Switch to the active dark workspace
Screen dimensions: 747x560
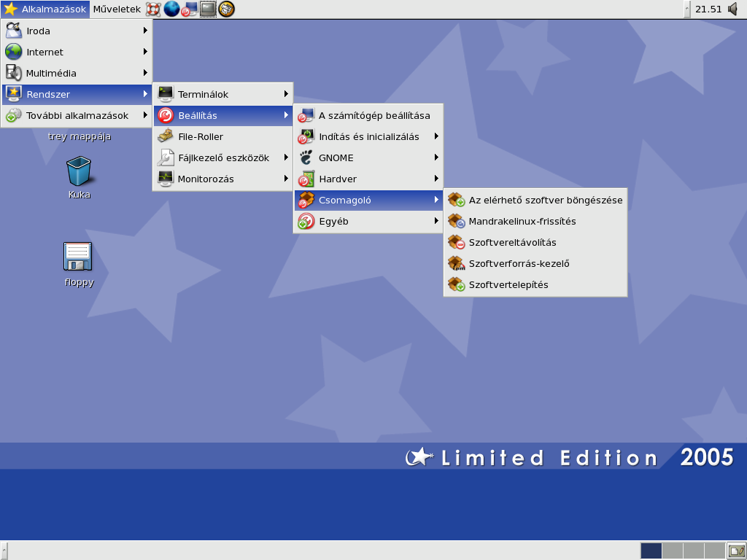coord(651,551)
